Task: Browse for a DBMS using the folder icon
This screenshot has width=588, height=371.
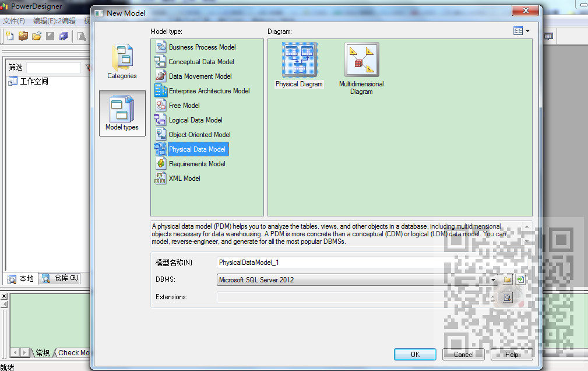Action: 507,279
